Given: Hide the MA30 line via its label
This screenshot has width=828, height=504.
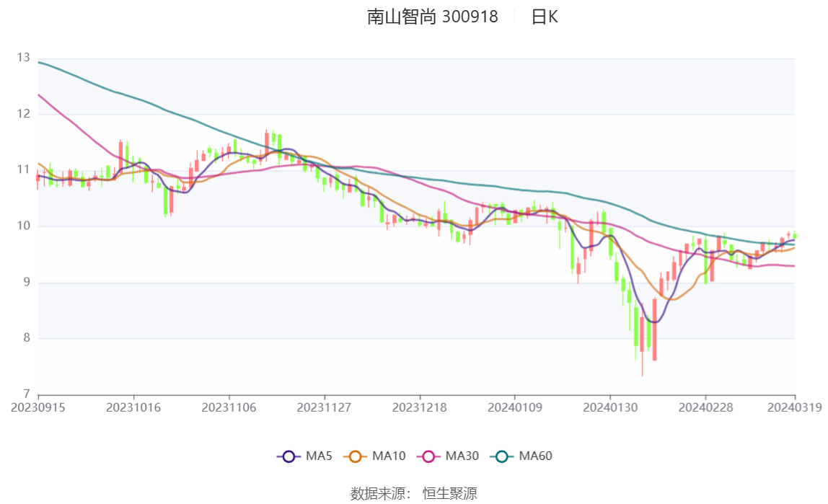Looking at the screenshot, I should (x=462, y=456).
